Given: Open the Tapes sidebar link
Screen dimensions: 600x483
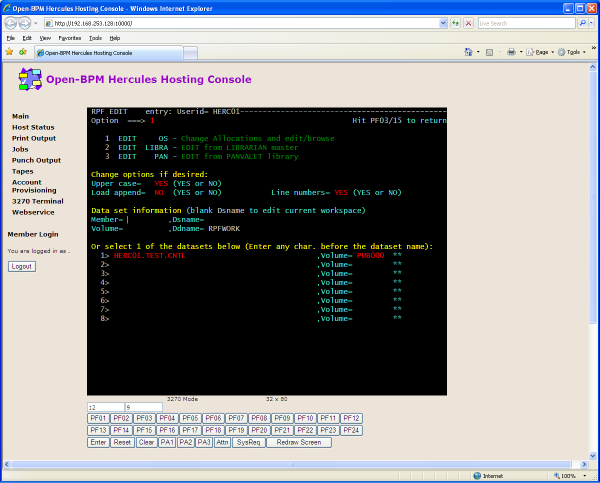Looking at the screenshot, I should tap(23, 171).
